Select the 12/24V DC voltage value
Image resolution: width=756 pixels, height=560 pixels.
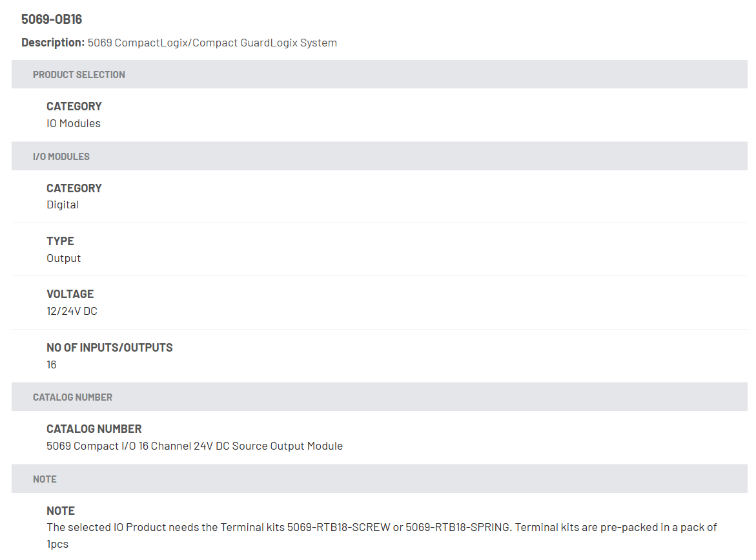click(72, 312)
